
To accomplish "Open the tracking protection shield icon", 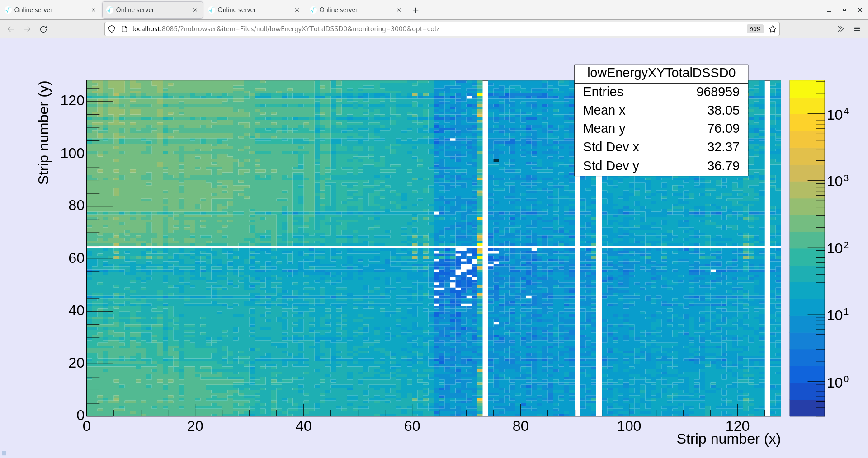I will [x=112, y=29].
